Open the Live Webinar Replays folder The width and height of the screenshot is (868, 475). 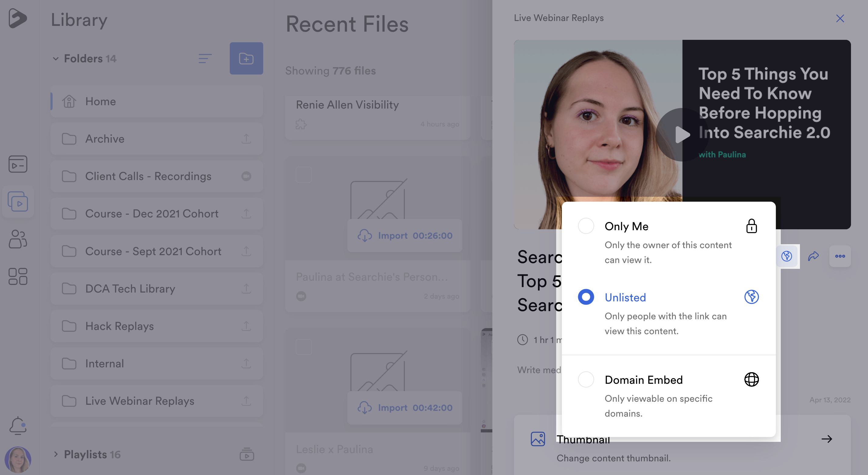point(157,400)
